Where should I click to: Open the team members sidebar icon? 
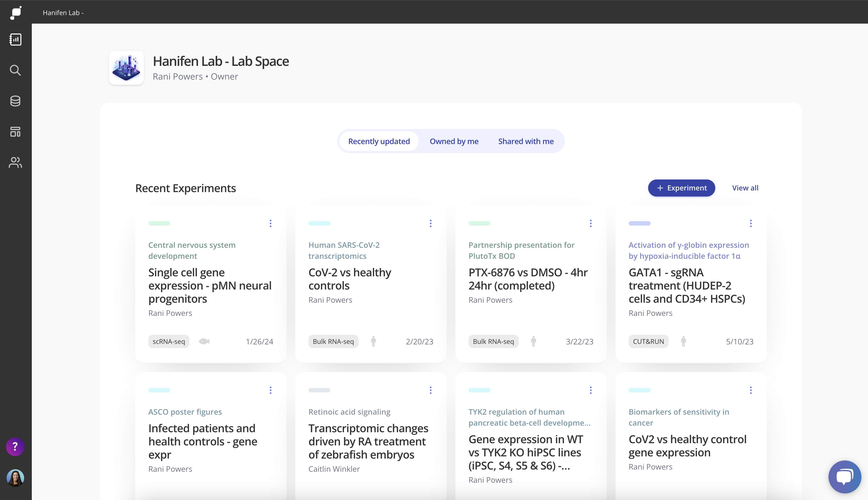15,162
